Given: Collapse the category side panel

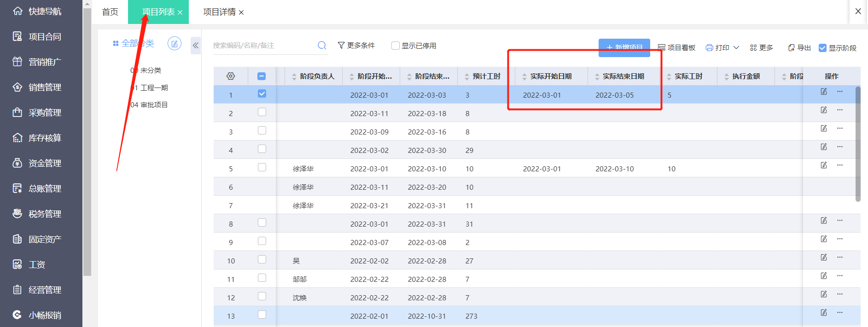Looking at the screenshot, I should tap(196, 46).
